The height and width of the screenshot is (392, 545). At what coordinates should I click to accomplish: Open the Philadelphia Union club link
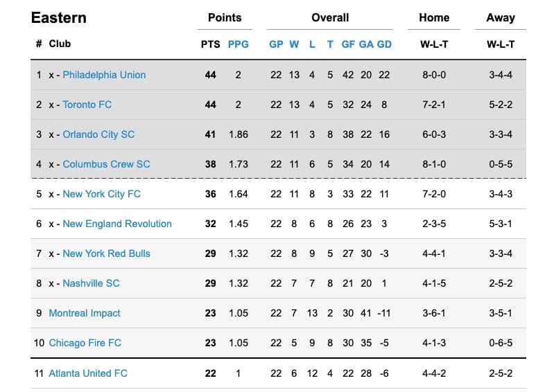[104, 75]
